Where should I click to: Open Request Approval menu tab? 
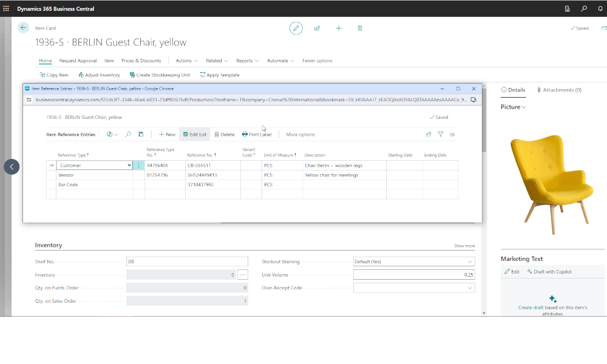(x=78, y=61)
